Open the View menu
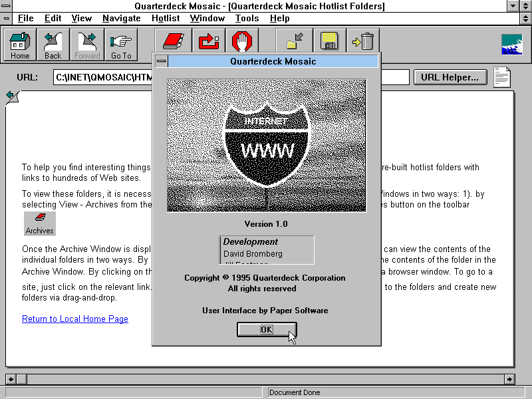Screen dimensions: 532x399 point(81,19)
